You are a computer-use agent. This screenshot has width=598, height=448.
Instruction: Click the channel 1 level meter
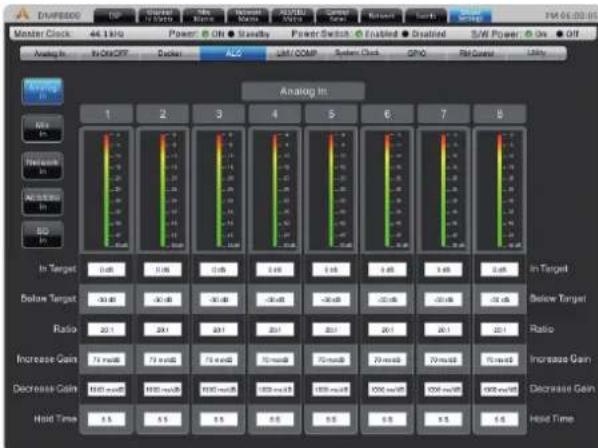[106, 190]
